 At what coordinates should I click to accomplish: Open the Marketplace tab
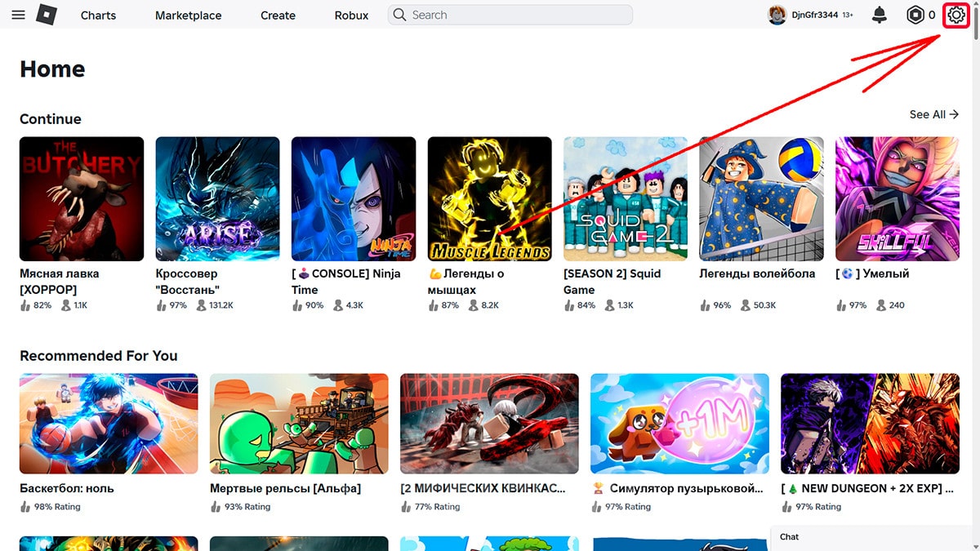188,16
